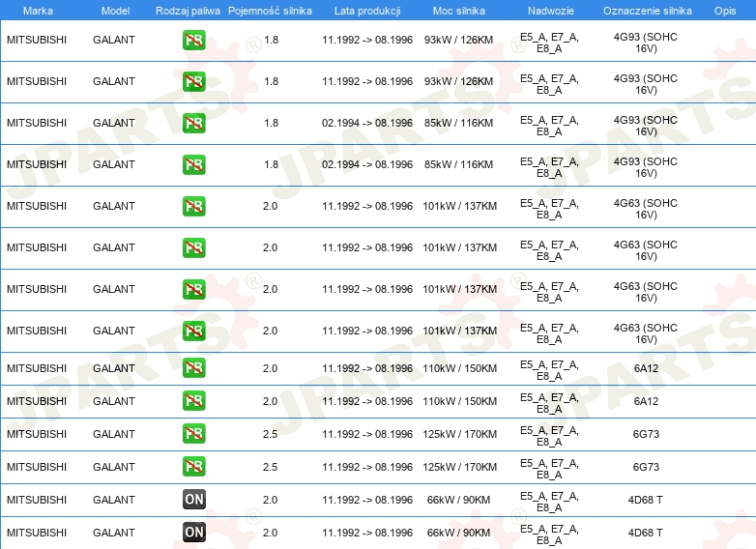Click the PB petrol icon in the second 85kW/116KM row

[193, 164]
